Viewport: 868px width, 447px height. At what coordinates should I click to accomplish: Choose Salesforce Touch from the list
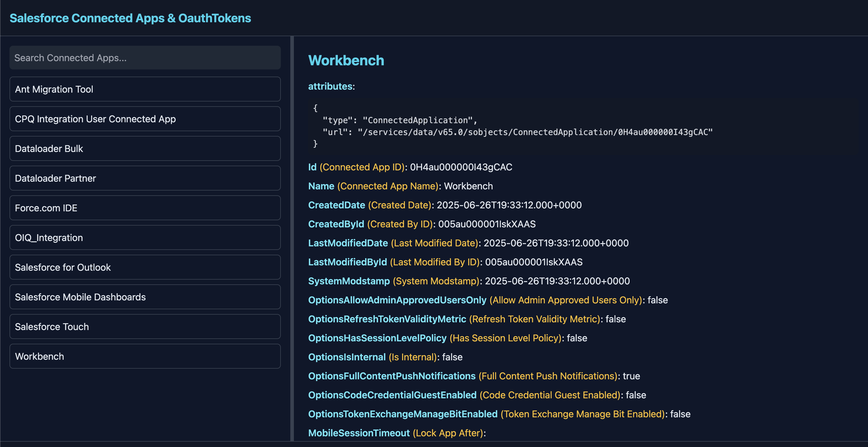[145, 326]
